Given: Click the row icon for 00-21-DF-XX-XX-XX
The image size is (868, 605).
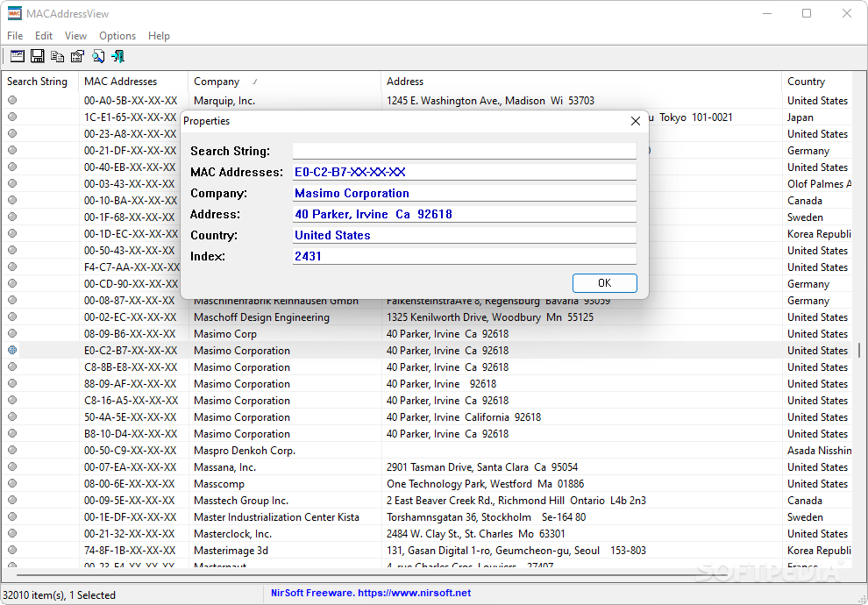Looking at the screenshot, I should pyautogui.click(x=12, y=150).
